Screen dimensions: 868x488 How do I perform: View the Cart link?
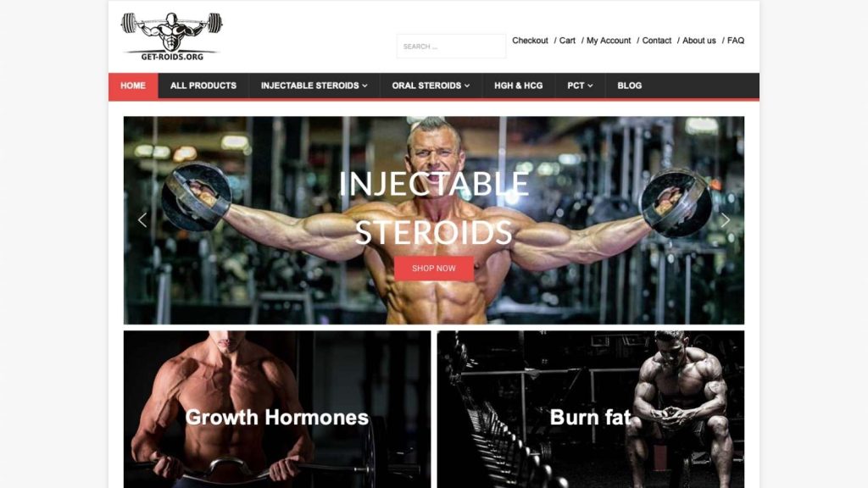click(567, 41)
